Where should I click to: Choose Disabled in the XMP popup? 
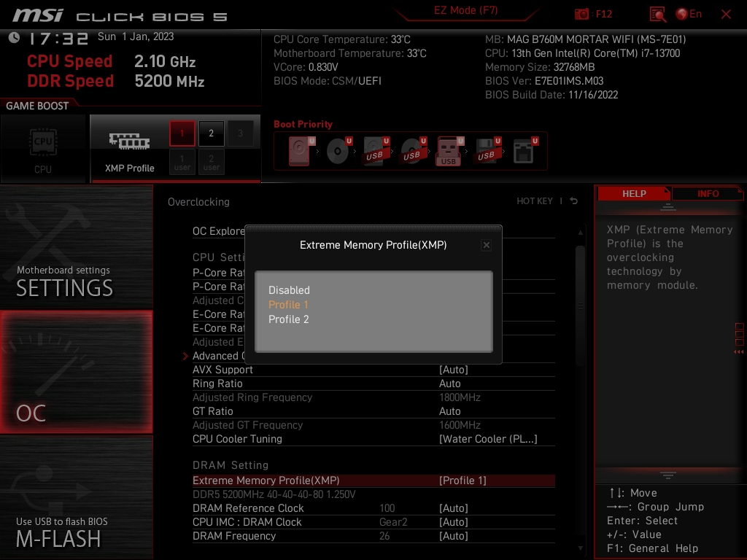click(x=289, y=290)
